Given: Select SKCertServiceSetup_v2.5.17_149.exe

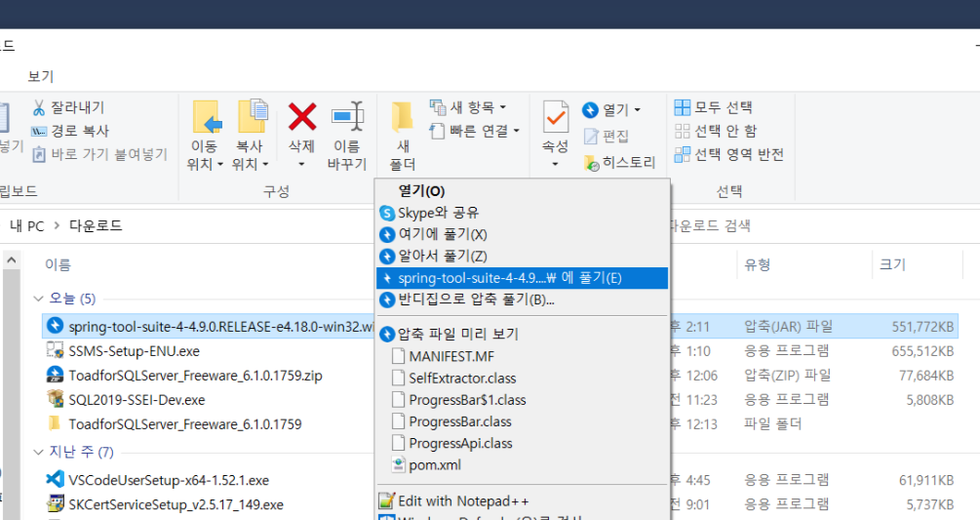Looking at the screenshot, I should pos(176,505).
